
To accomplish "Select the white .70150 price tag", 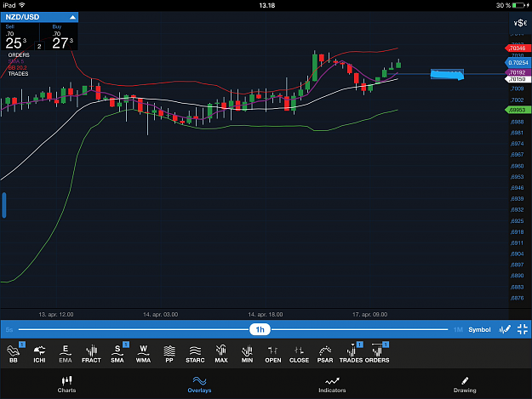I will click(518, 79).
